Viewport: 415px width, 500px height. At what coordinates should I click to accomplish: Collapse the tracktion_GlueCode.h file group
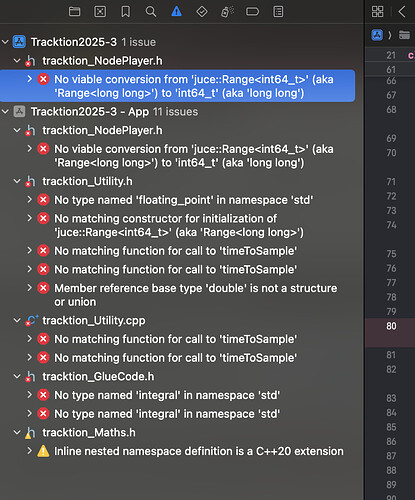click(17, 377)
